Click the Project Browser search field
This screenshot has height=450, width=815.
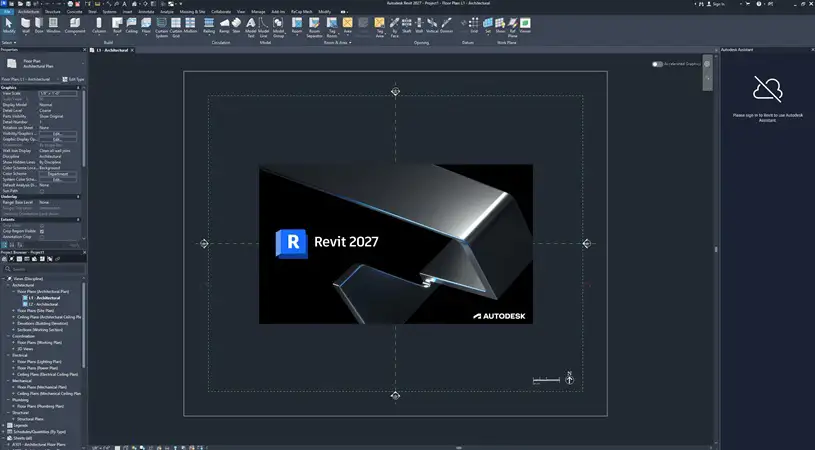pos(44,269)
